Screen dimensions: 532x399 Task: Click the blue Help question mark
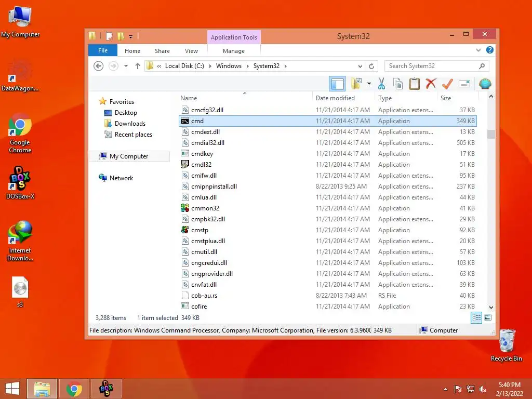pos(489,50)
